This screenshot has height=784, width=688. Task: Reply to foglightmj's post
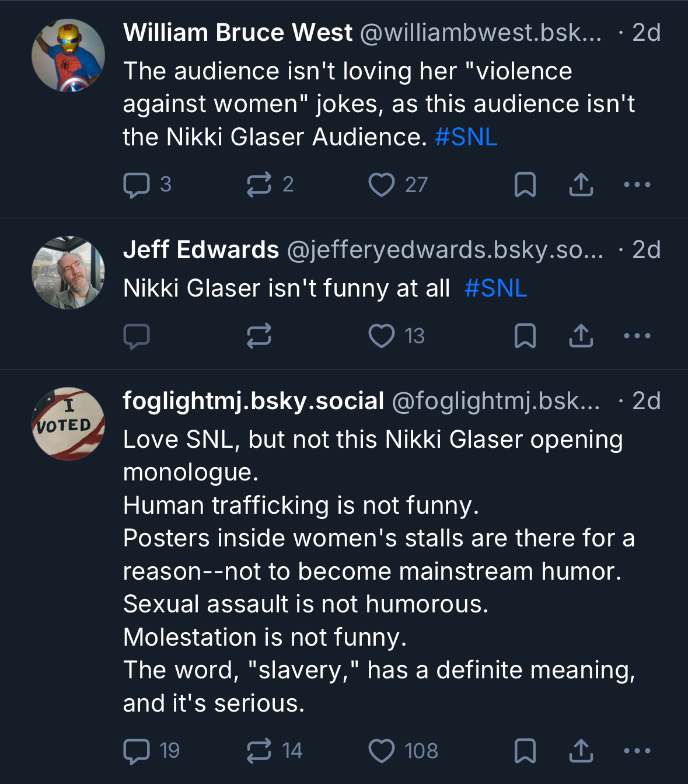click(x=137, y=751)
